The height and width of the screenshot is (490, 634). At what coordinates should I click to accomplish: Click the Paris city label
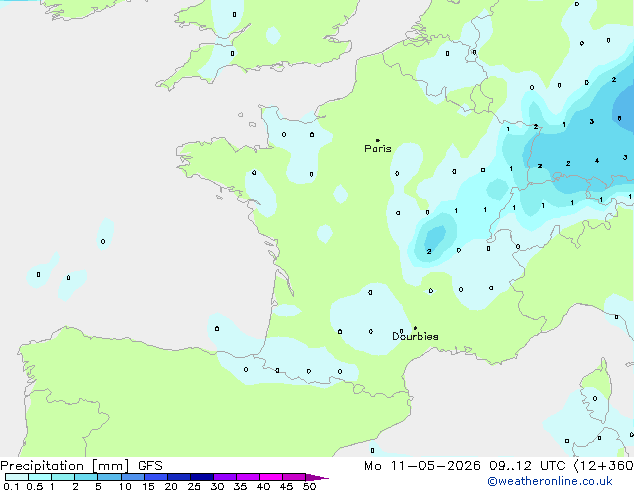point(378,149)
